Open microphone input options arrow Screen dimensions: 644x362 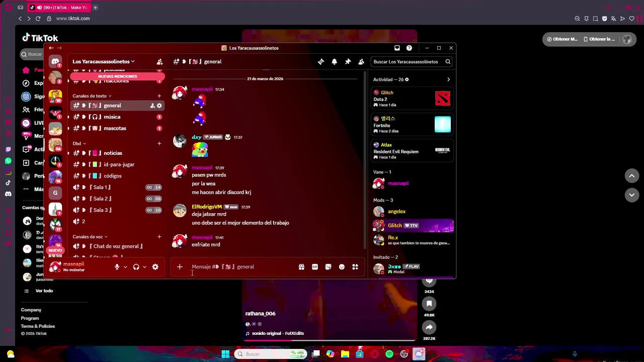coord(125,267)
